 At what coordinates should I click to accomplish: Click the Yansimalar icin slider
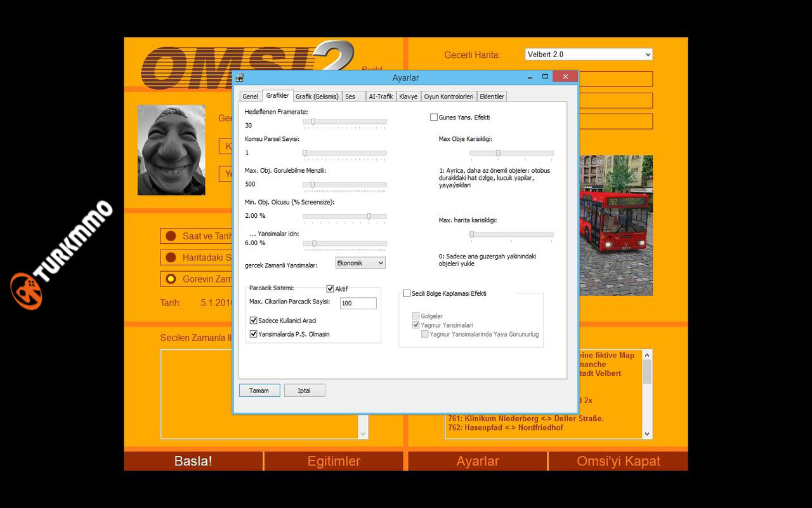coord(344,243)
